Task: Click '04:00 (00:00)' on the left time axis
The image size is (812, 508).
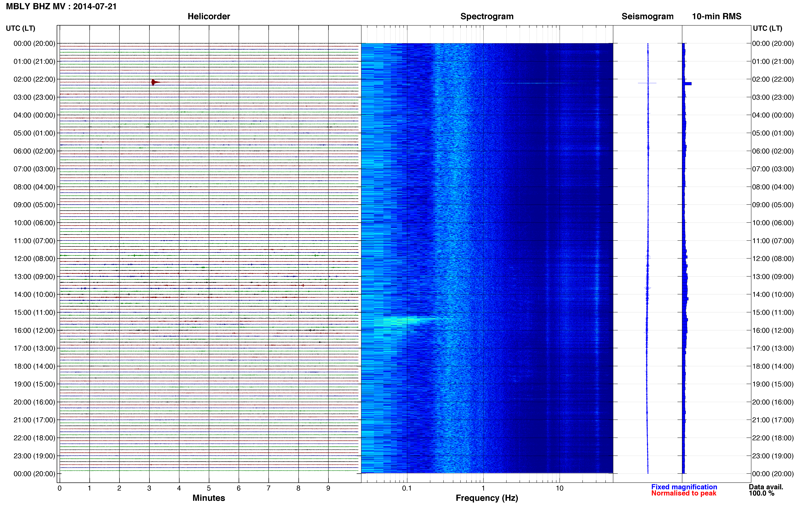Action: 34,115
